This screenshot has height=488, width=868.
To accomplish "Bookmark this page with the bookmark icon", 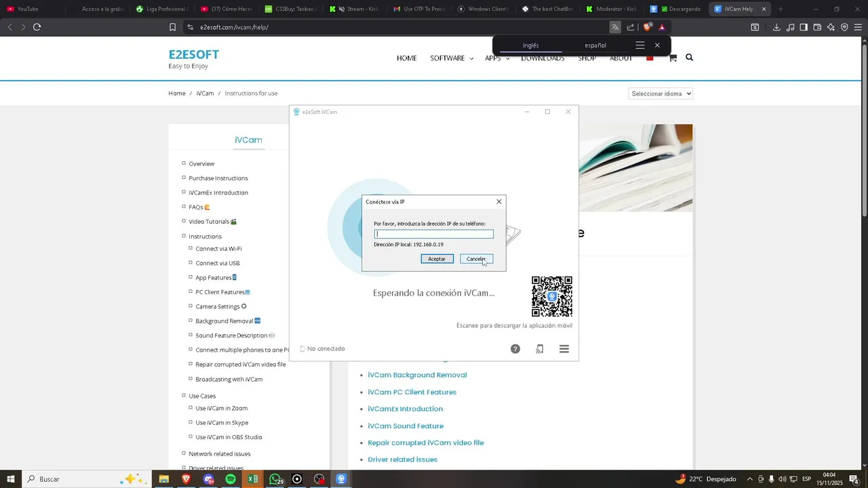I will point(172,27).
